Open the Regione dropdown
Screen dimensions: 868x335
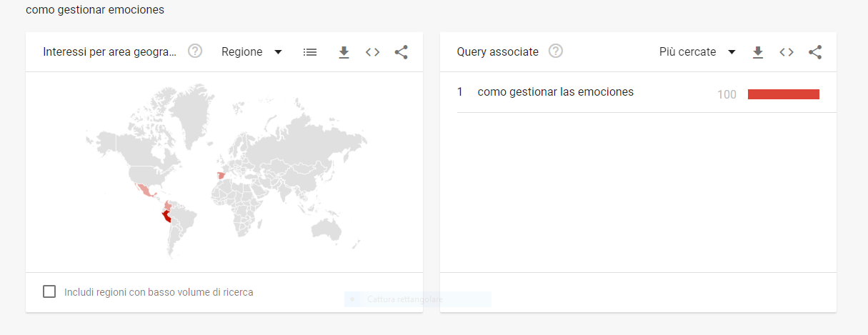click(251, 52)
